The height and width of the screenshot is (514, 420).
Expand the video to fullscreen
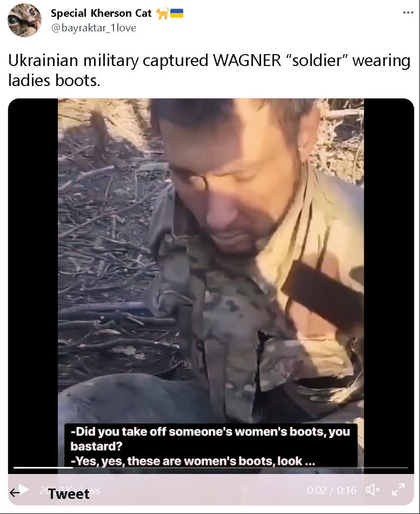398,490
